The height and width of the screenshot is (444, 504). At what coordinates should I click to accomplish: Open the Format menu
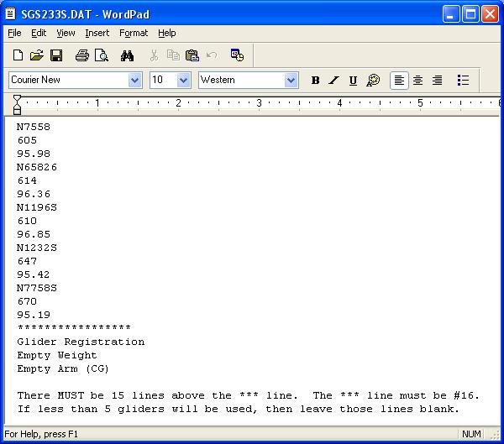(133, 33)
